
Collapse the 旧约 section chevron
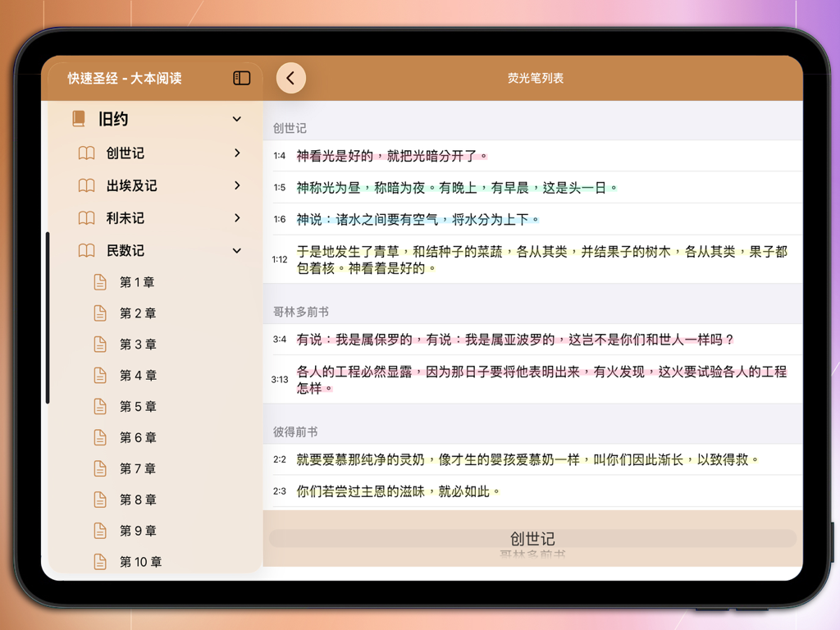click(x=237, y=118)
